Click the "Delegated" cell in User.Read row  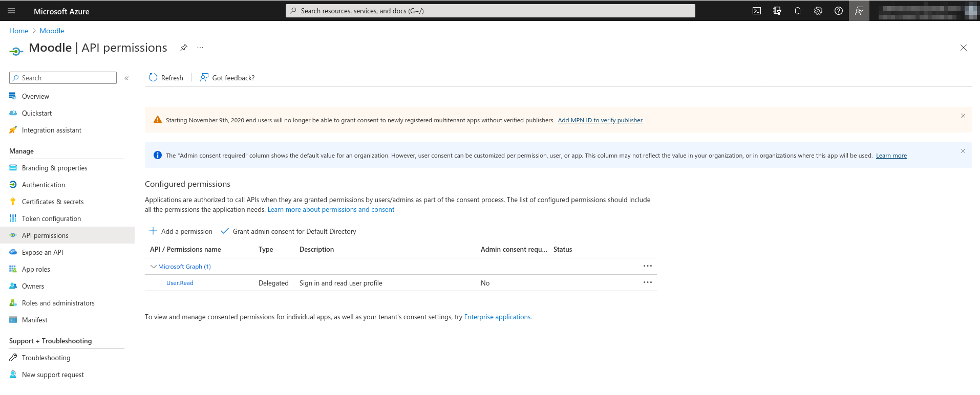(273, 283)
